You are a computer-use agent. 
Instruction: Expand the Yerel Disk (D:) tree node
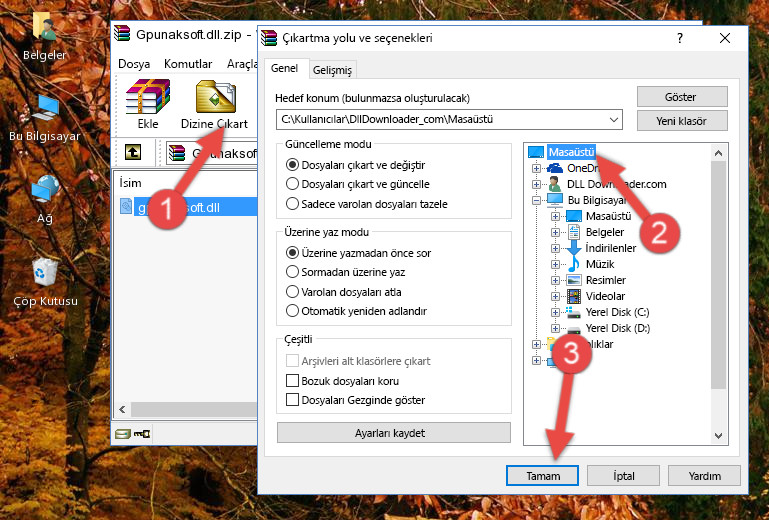[x=555, y=328]
